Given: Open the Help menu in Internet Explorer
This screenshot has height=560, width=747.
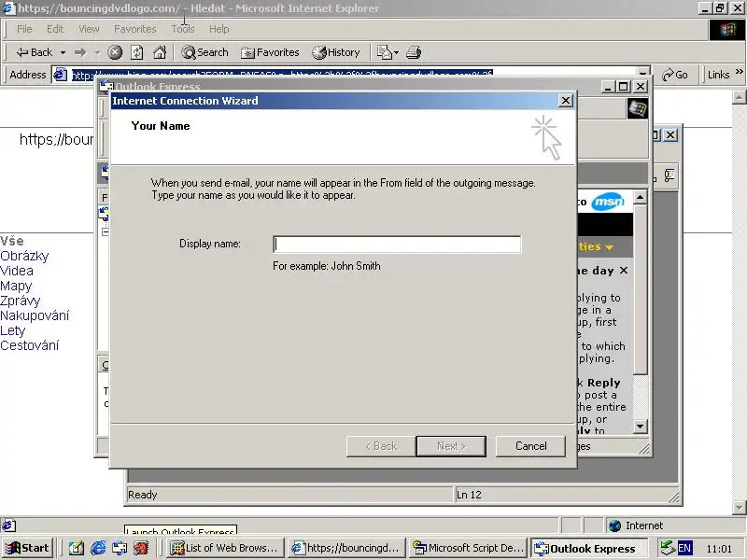Looking at the screenshot, I should 219,29.
